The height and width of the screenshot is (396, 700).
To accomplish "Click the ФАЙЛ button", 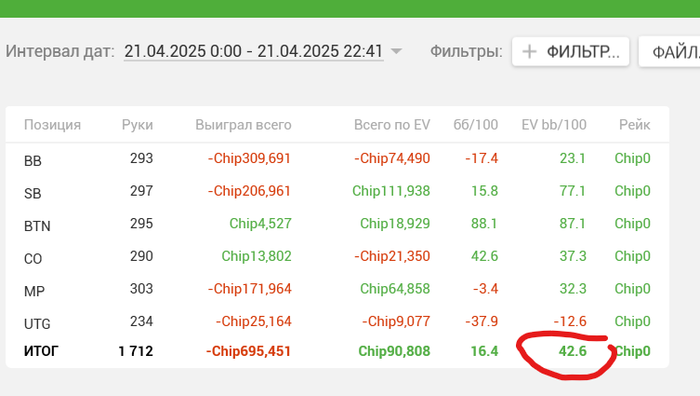I will [x=670, y=52].
